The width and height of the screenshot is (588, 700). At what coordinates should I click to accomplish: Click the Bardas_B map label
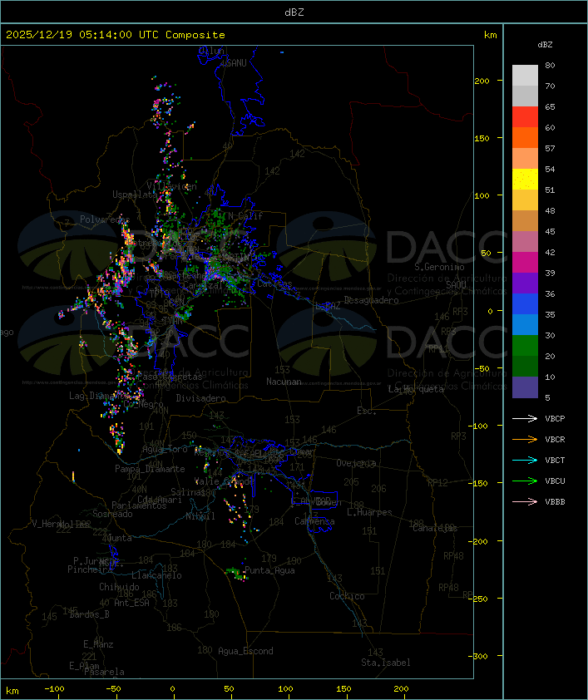pyautogui.click(x=89, y=614)
